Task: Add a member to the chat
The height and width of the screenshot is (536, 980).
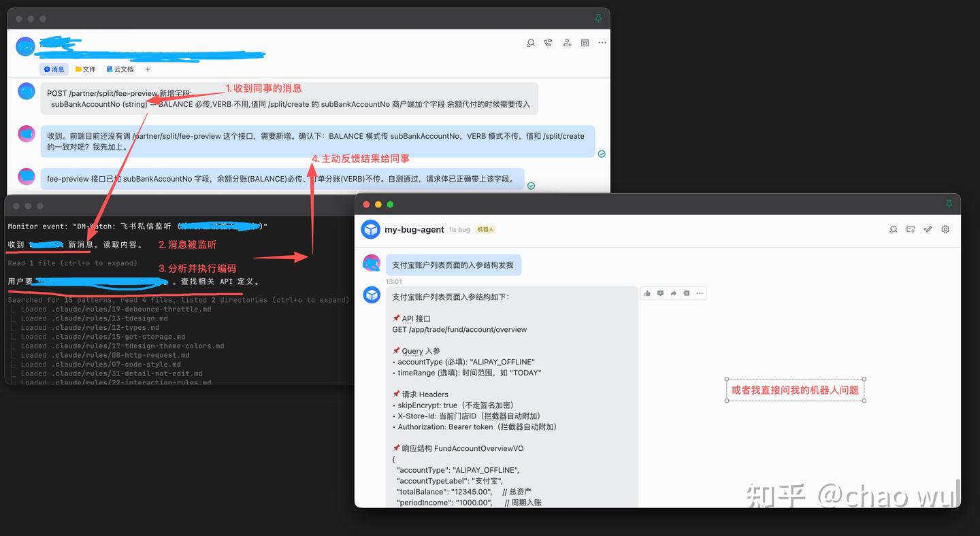Action: point(567,43)
